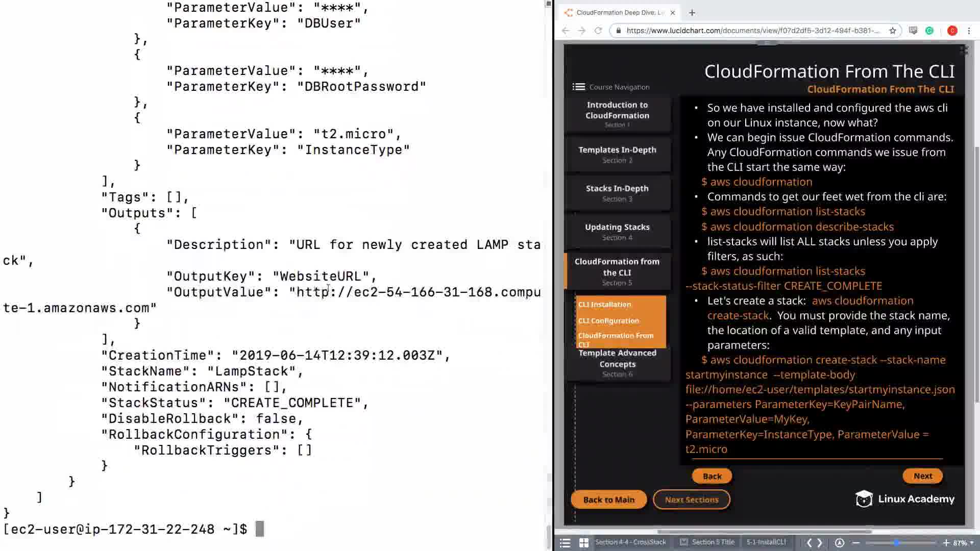
Task: Open the CLI Configuration sub-item
Action: click(608, 320)
